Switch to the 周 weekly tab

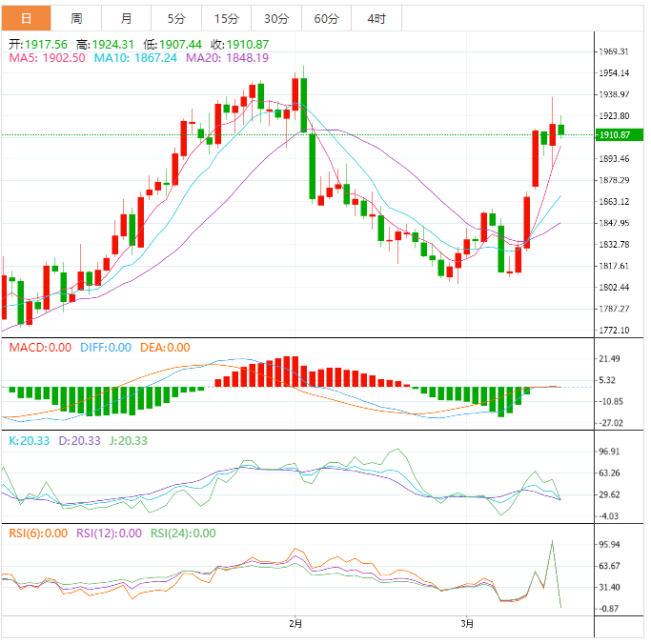76,18
